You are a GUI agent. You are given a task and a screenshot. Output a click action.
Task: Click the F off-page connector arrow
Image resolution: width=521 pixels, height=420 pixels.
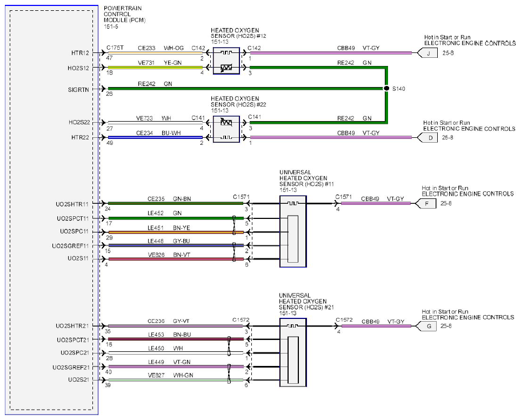(426, 203)
